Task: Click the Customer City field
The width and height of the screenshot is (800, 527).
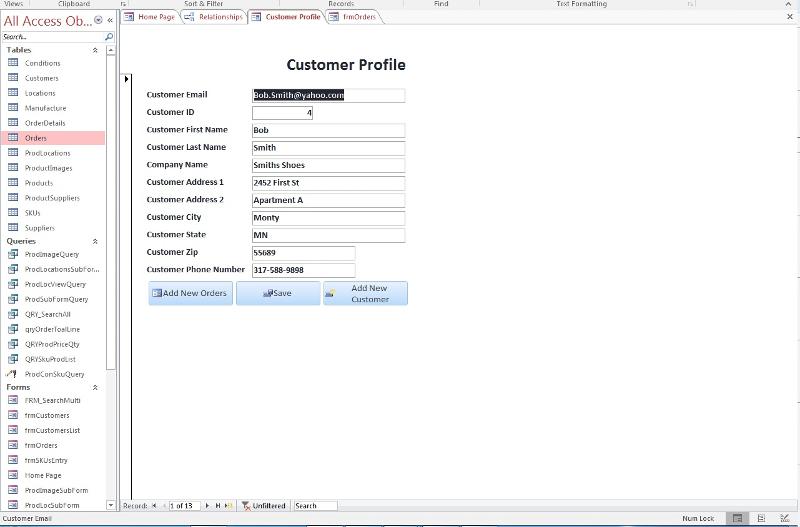Action: tap(329, 218)
